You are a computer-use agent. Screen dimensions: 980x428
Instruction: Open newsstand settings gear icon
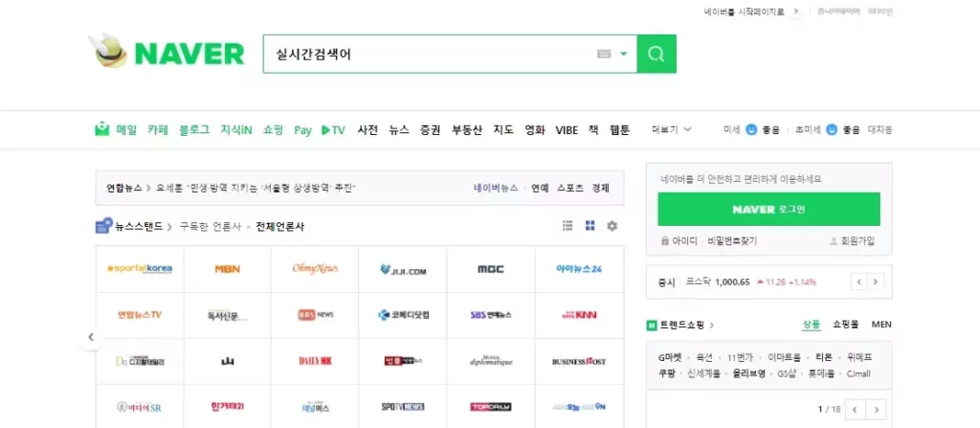612,226
